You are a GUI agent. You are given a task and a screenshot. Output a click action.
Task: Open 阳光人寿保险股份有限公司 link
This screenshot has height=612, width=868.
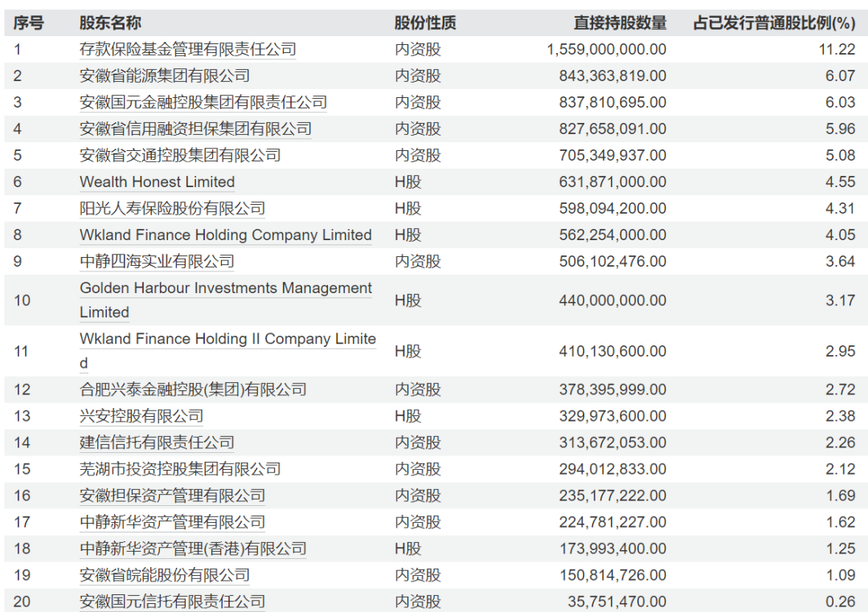click(172, 209)
